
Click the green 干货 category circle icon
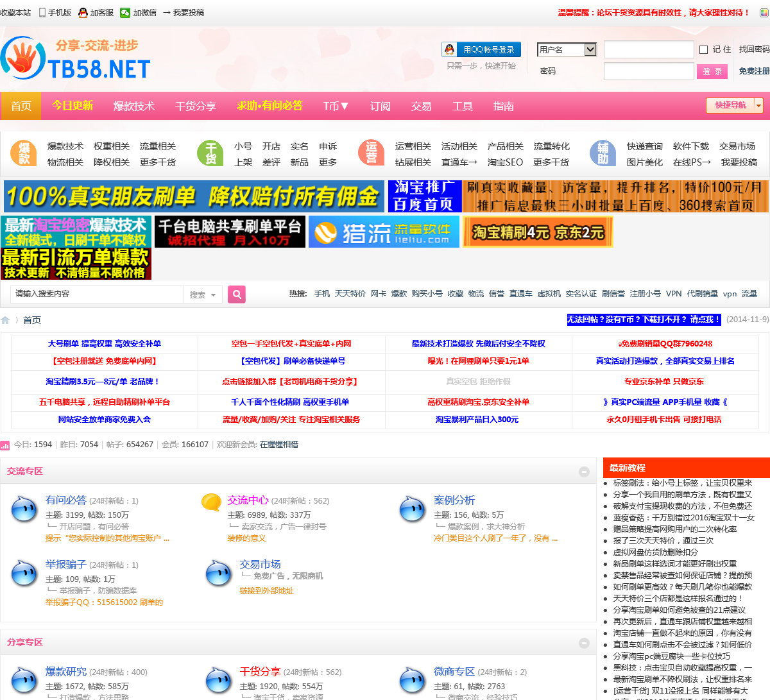pos(210,154)
